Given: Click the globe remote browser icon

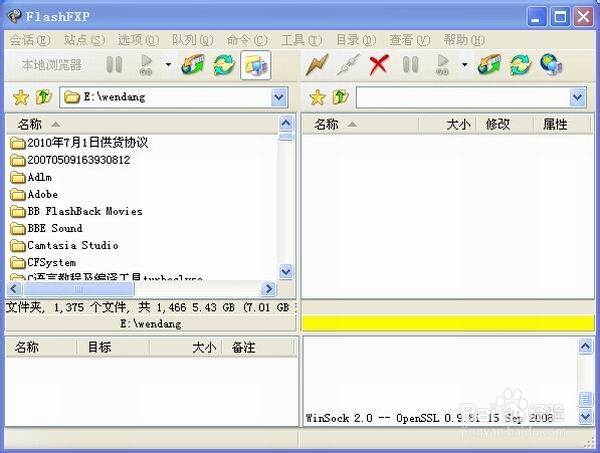Looking at the screenshot, I should [x=551, y=64].
